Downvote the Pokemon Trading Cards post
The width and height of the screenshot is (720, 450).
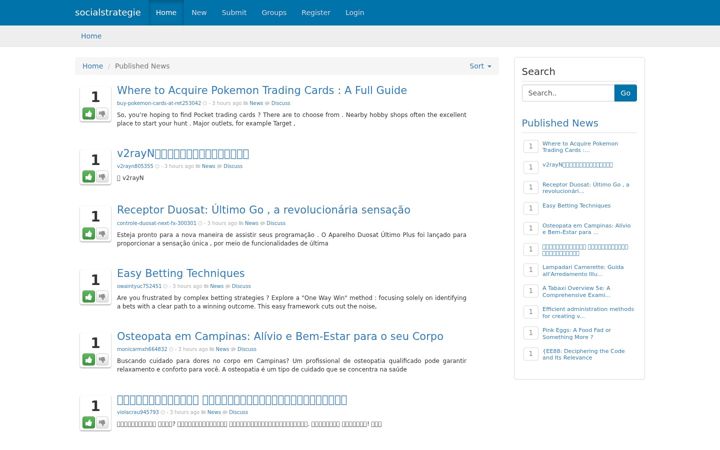coord(102,113)
